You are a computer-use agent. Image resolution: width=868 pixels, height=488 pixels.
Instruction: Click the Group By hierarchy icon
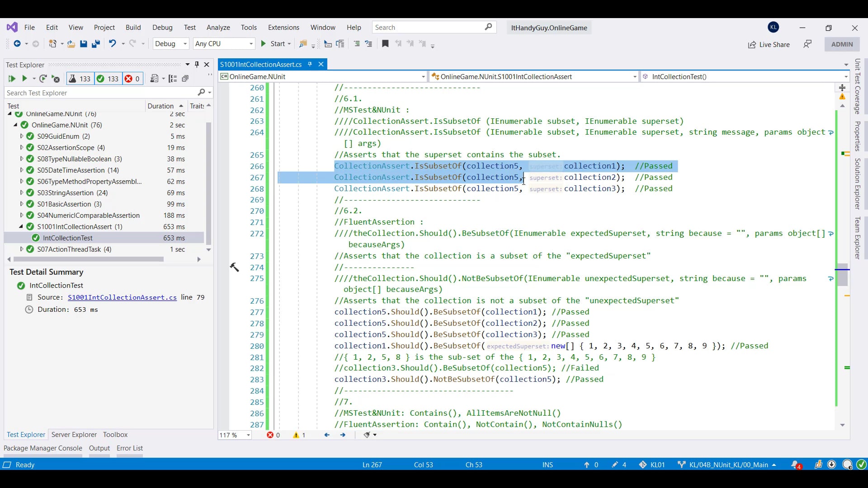pos(172,79)
